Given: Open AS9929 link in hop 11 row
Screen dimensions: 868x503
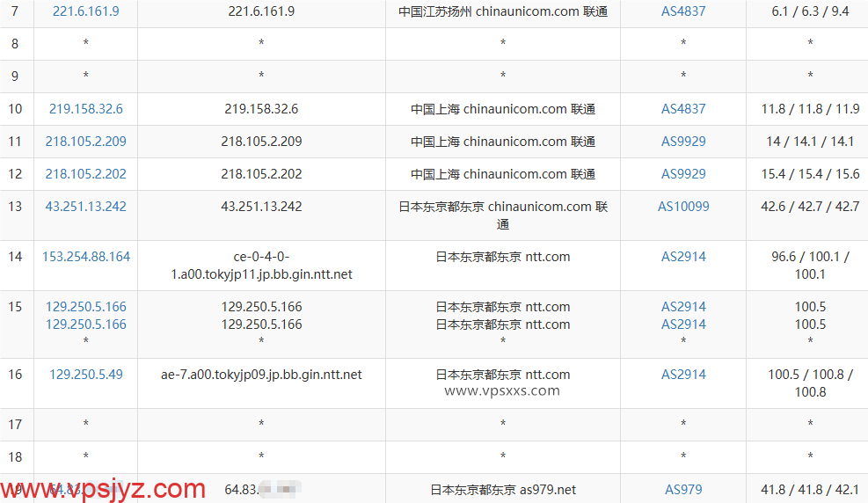Looking at the screenshot, I should pyautogui.click(x=683, y=142).
